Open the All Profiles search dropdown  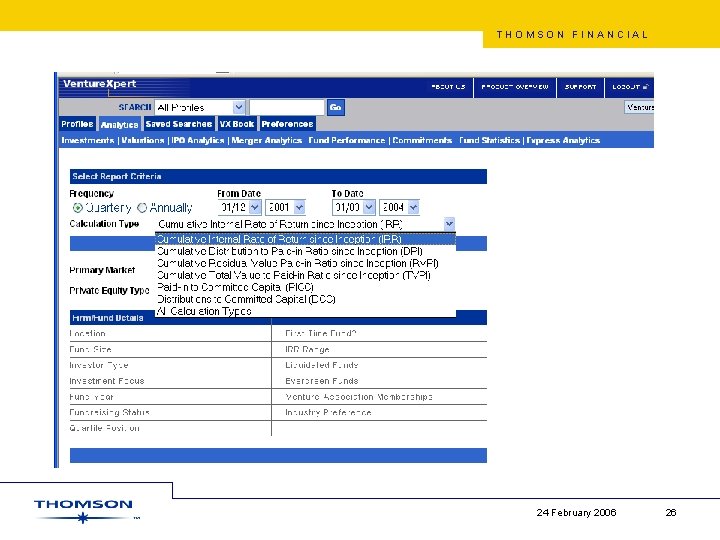(199, 107)
